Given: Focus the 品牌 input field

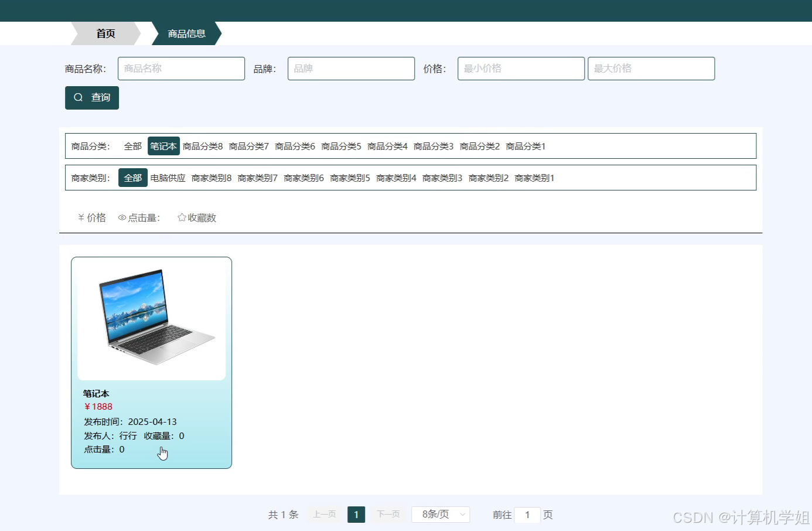Looking at the screenshot, I should [351, 69].
